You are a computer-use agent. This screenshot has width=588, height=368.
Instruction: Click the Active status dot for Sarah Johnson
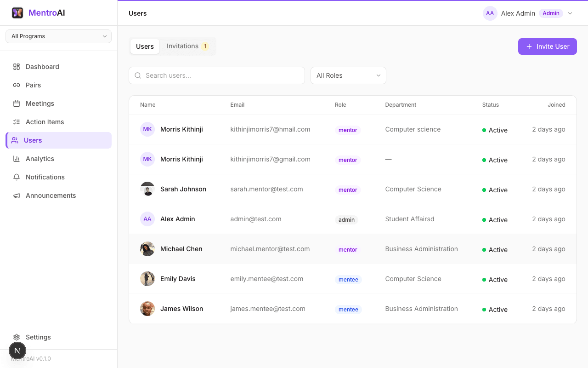[485, 190]
